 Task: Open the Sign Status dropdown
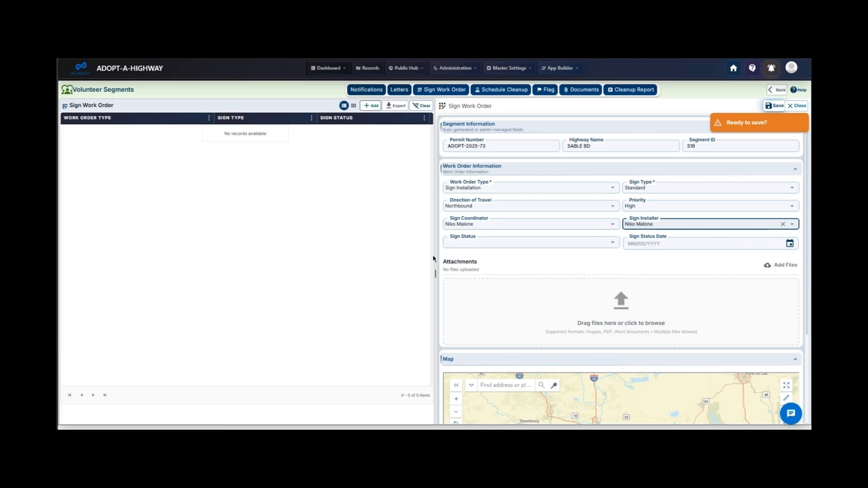coord(612,242)
